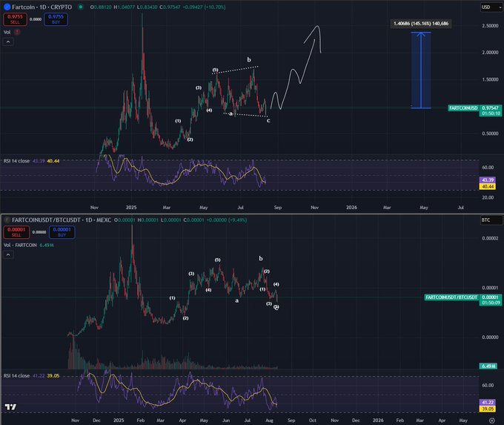Click the 2.50000 price axis label
504x425 pixels.
(x=490, y=26)
